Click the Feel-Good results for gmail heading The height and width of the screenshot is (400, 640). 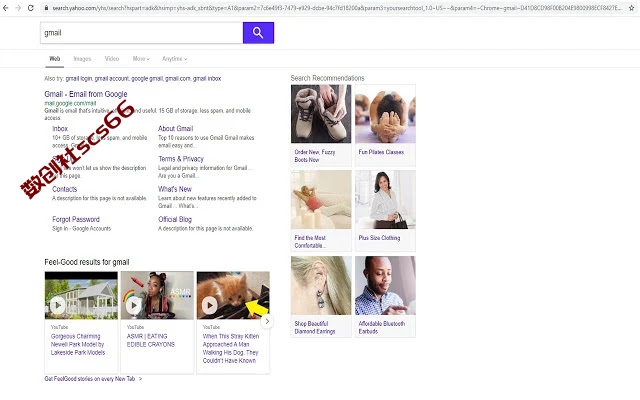[87, 262]
